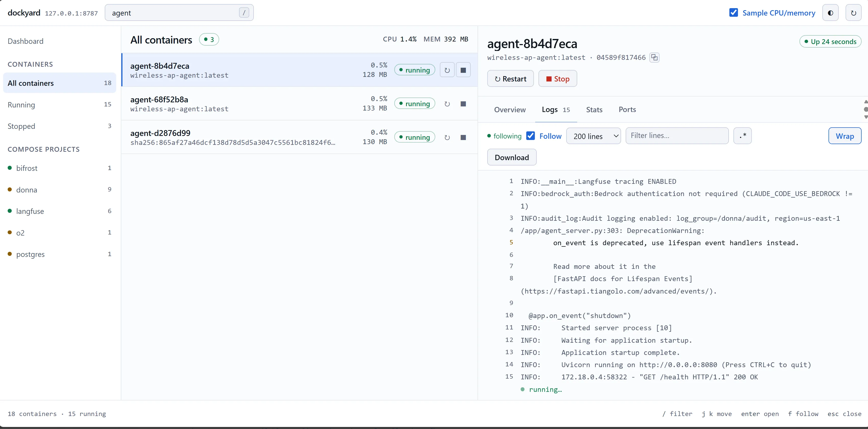868x429 pixels.
Task: Open the o2 compose project
Action: pyautogui.click(x=60, y=233)
